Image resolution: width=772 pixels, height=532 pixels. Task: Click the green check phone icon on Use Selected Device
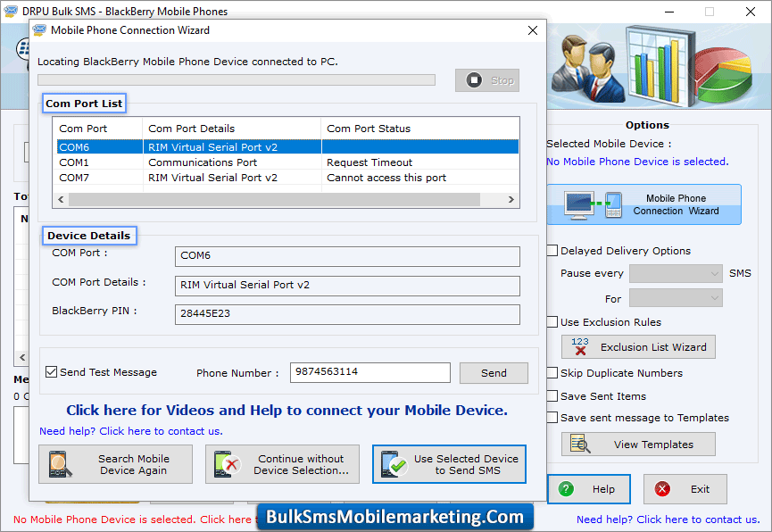click(x=394, y=464)
